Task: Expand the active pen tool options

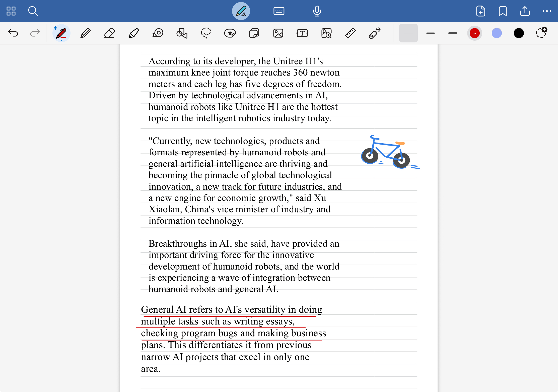Action: point(61,33)
